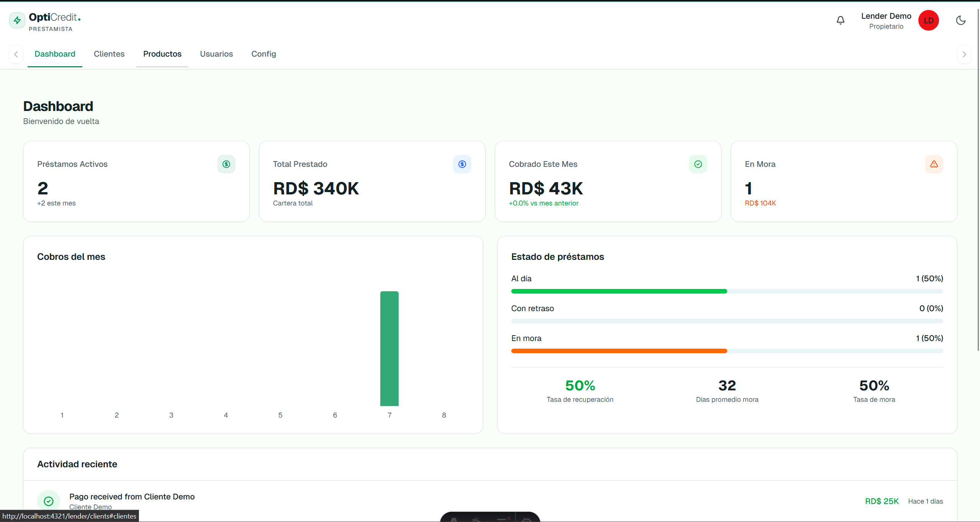The height and width of the screenshot is (522, 980).
Task: Click the Préstamos Activos dollar icon
Action: point(226,164)
